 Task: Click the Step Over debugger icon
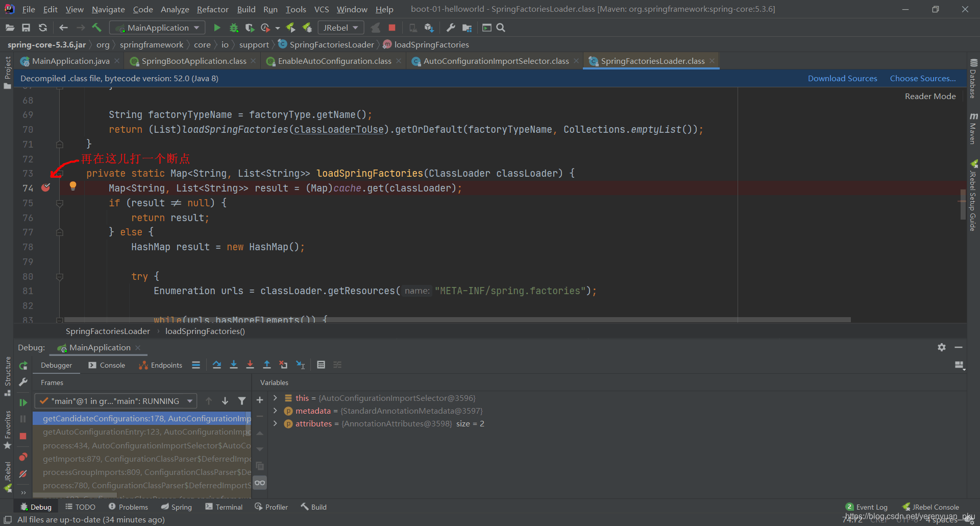[217, 365]
